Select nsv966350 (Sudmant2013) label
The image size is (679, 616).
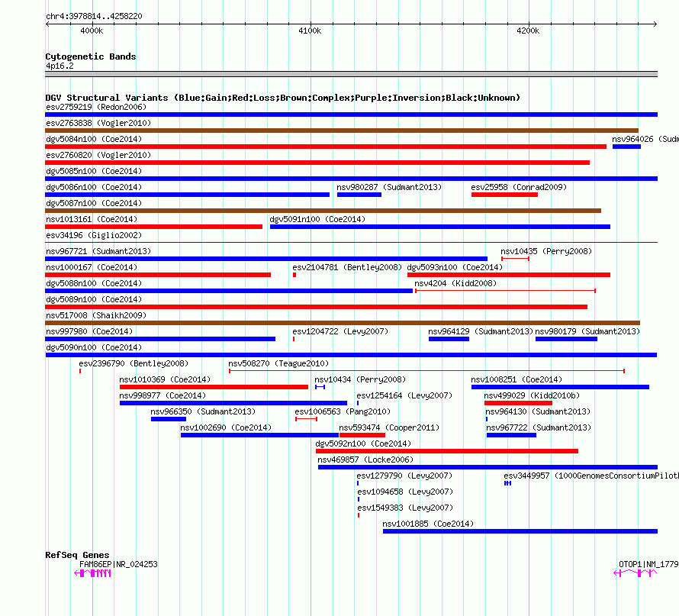point(203,411)
